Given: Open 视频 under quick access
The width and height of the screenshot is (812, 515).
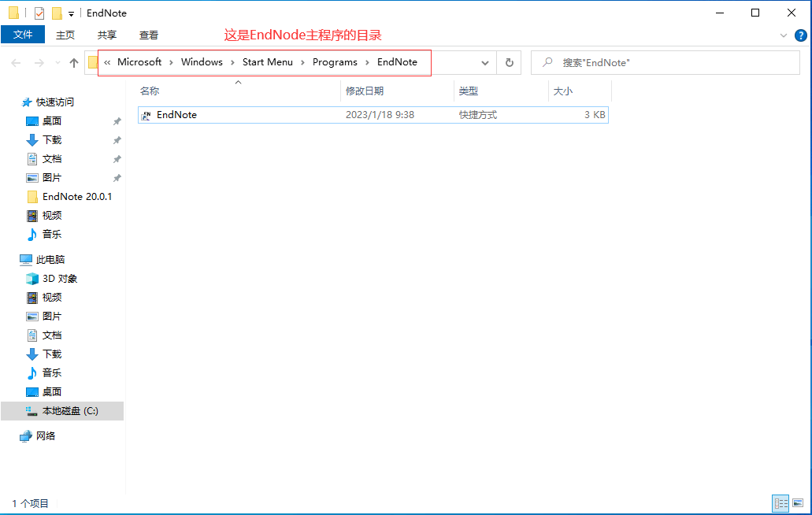Looking at the screenshot, I should click(52, 215).
